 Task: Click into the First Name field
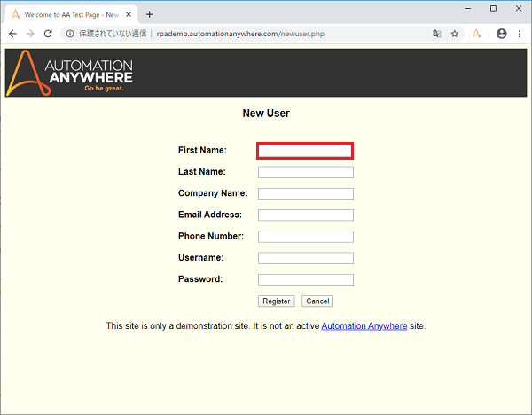305,151
